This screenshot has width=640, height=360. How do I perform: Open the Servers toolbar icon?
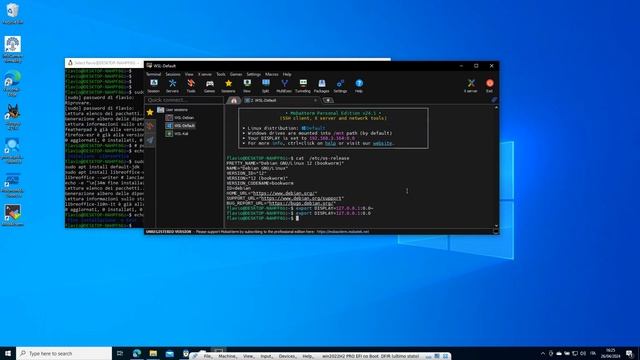click(x=172, y=86)
